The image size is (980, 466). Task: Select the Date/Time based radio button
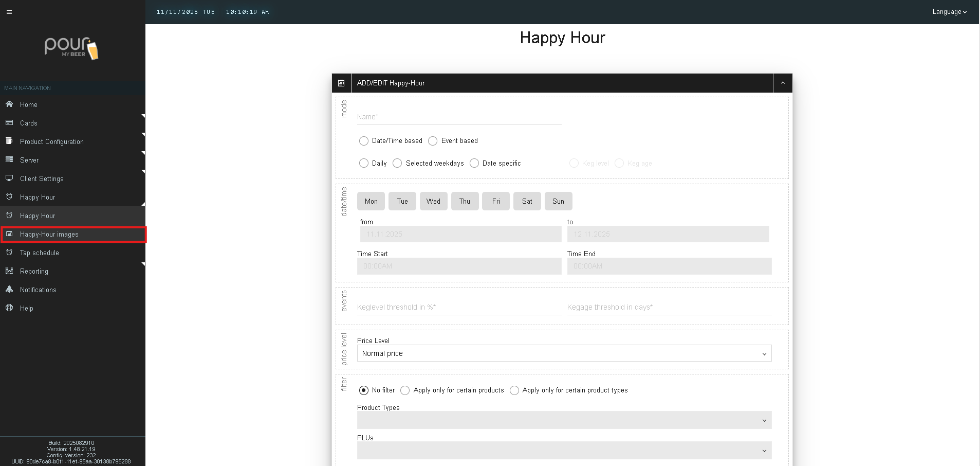(364, 141)
